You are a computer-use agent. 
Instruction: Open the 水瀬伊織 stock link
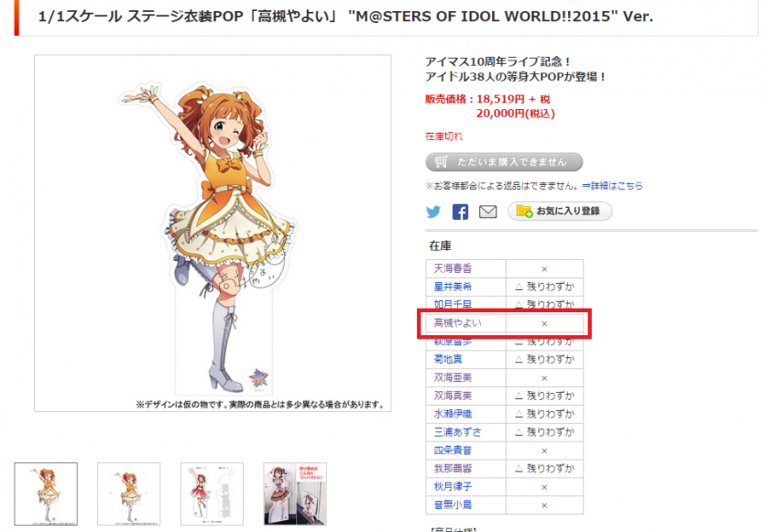(453, 414)
